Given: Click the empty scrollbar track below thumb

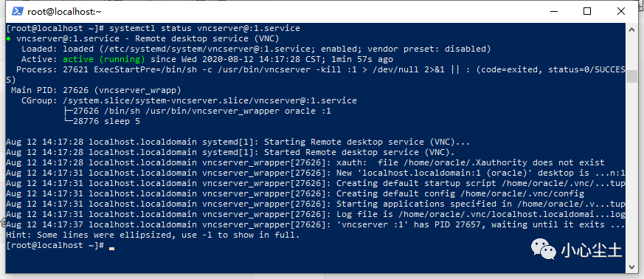Looking at the screenshot, I should pos(631,173).
